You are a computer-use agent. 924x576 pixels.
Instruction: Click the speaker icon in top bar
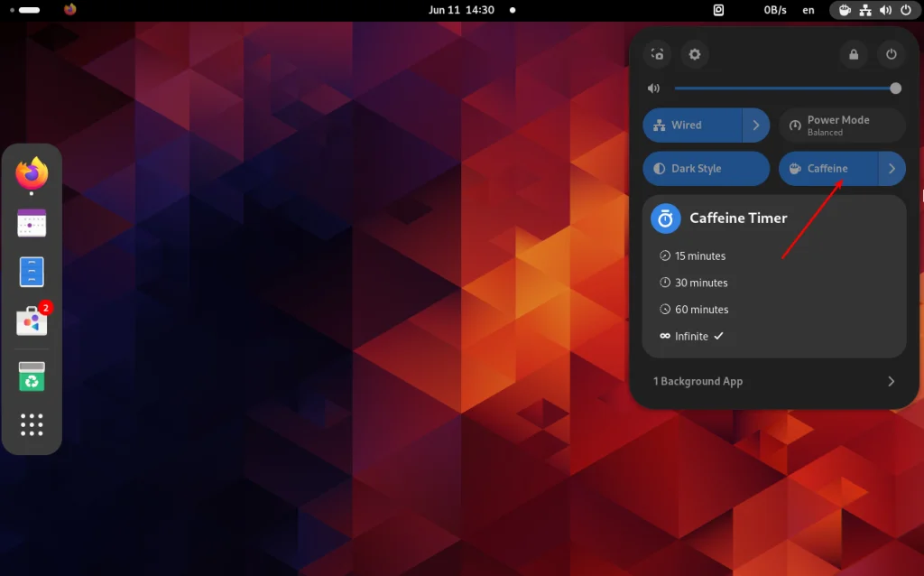tap(885, 10)
